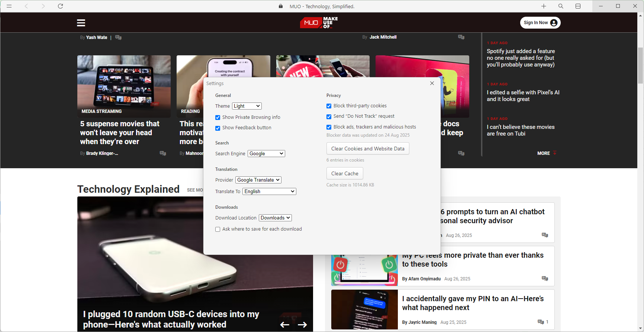The image size is (644, 332).
Task: Go forward to next page
Action: (43, 6)
